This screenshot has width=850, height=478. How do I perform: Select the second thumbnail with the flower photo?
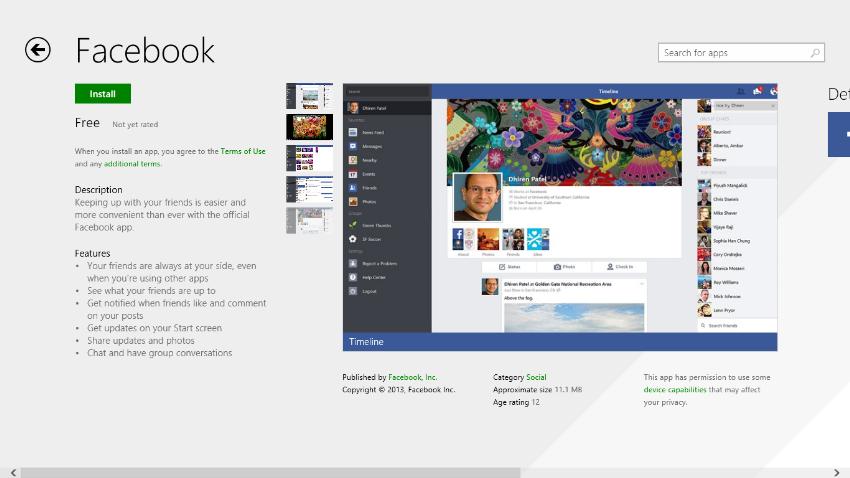tap(310, 127)
